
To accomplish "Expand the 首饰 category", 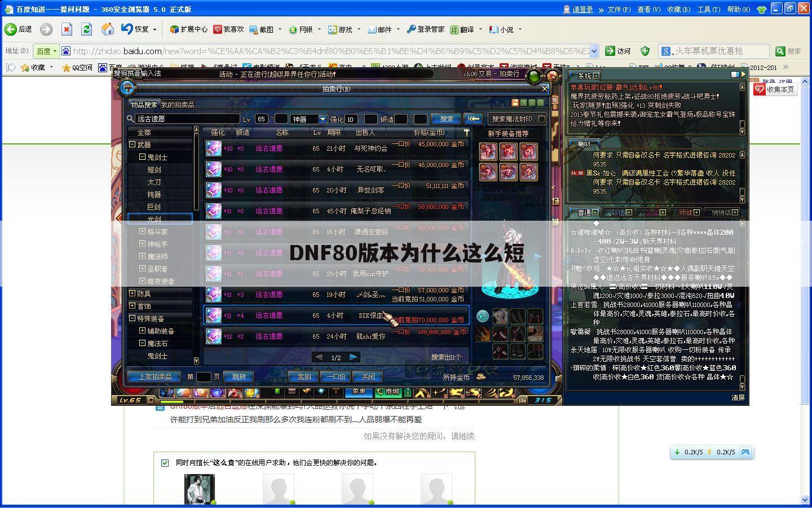I will (x=132, y=306).
